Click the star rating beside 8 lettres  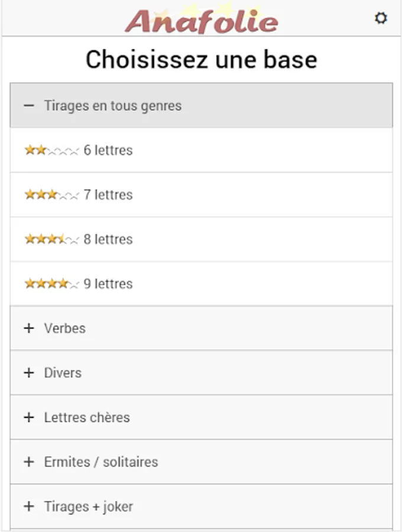coord(51,239)
